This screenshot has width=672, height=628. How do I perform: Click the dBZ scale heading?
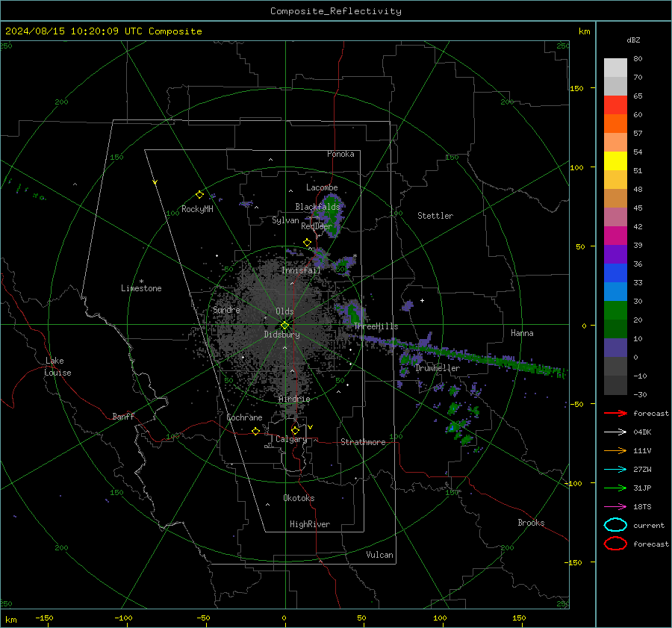[x=633, y=40]
